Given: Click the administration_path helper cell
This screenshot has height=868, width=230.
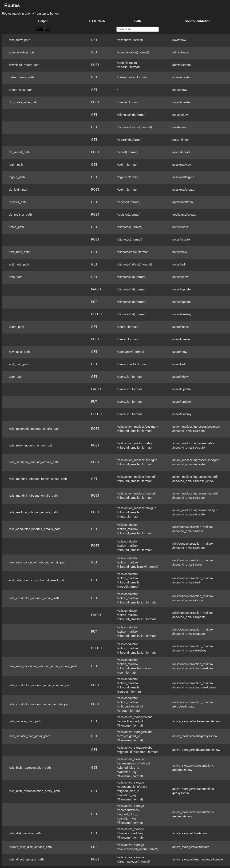Looking at the screenshot, I should (22, 52).
